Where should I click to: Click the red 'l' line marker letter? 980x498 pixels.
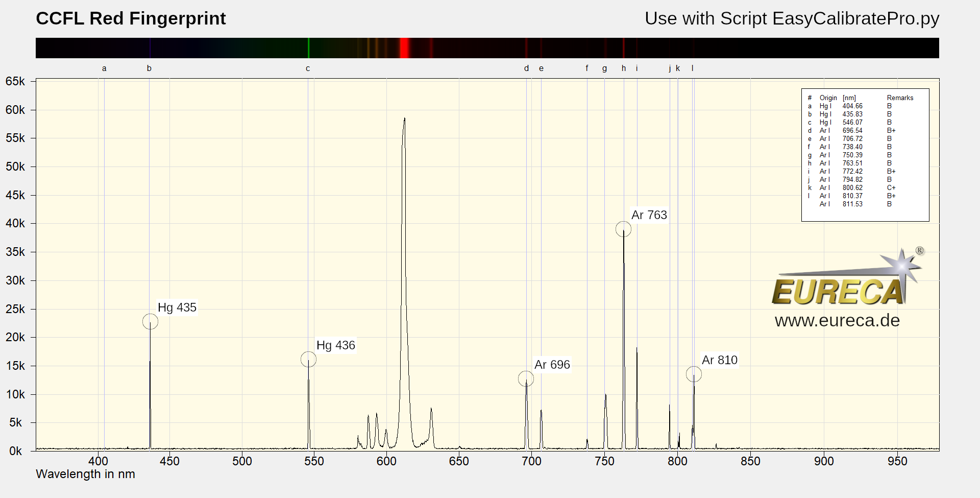tap(692, 68)
